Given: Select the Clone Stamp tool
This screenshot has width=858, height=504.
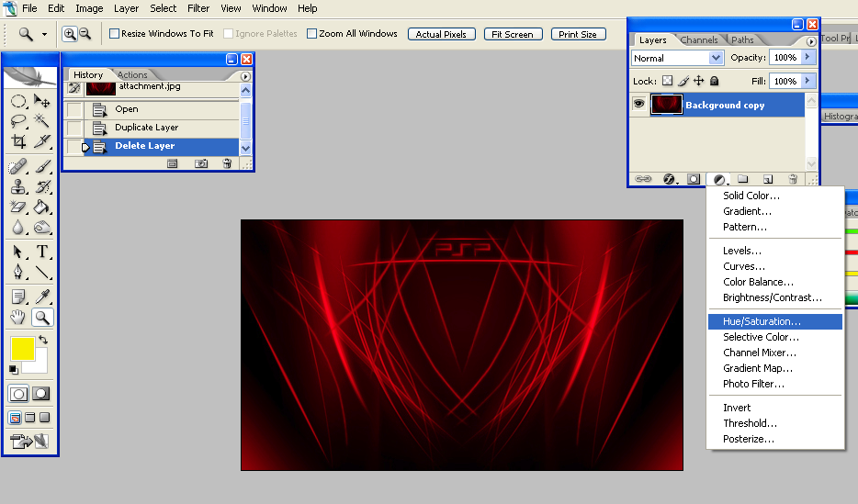Looking at the screenshot, I should [x=18, y=186].
